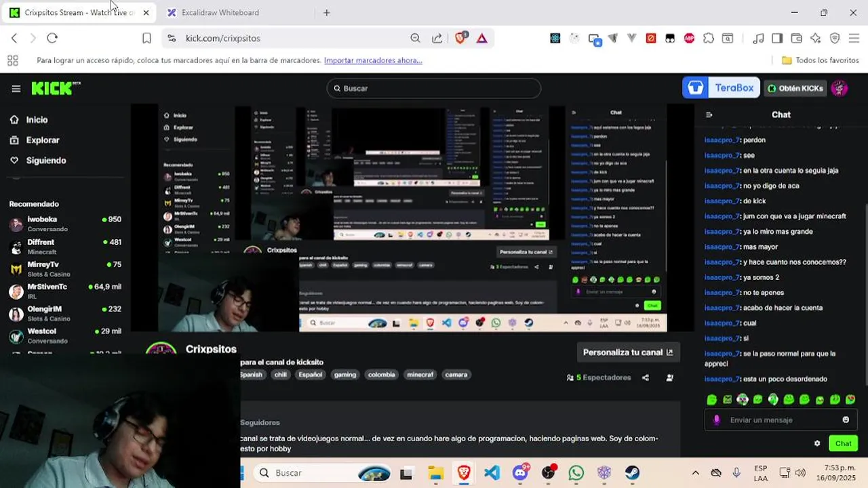Open recommended channel MirreyTv

pyautogui.click(x=65, y=268)
